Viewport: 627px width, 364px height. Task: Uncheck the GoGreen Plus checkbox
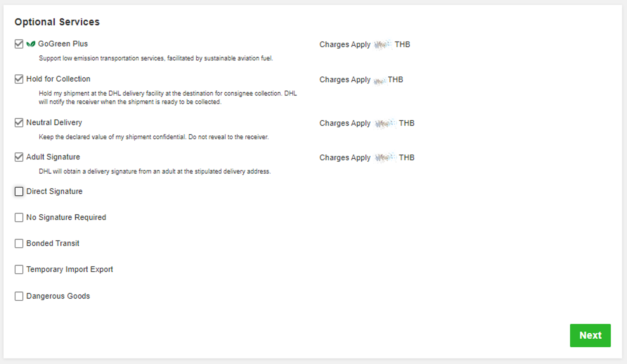pyautogui.click(x=19, y=44)
